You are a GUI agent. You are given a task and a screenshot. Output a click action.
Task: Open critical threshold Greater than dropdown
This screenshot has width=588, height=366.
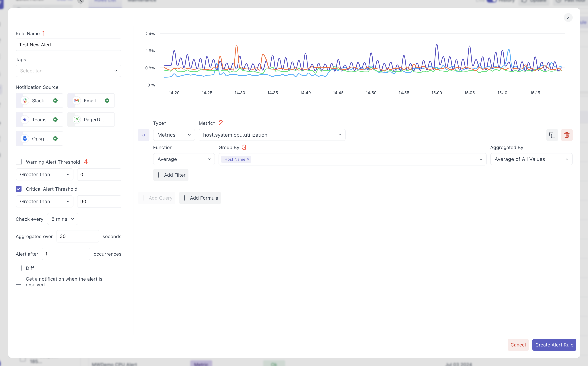pyautogui.click(x=44, y=202)
